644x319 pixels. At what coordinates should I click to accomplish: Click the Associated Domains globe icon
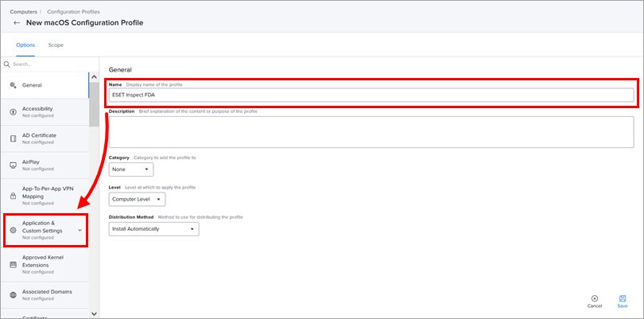tap(13, 295)
